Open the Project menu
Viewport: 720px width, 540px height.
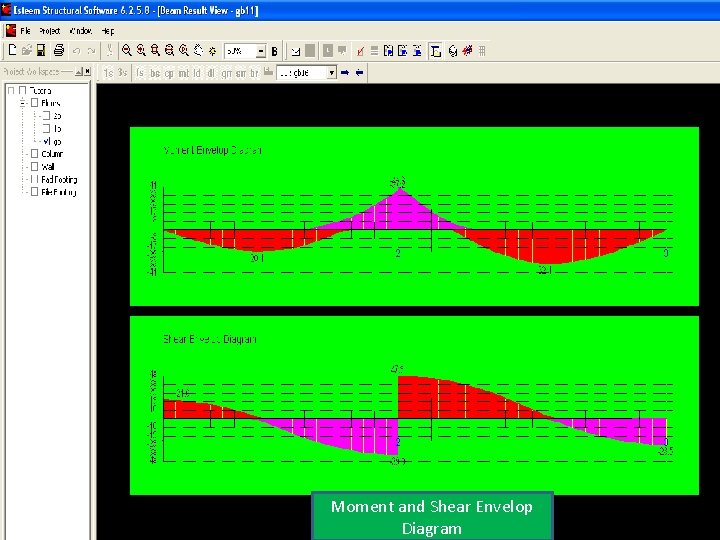coord(50,31)
